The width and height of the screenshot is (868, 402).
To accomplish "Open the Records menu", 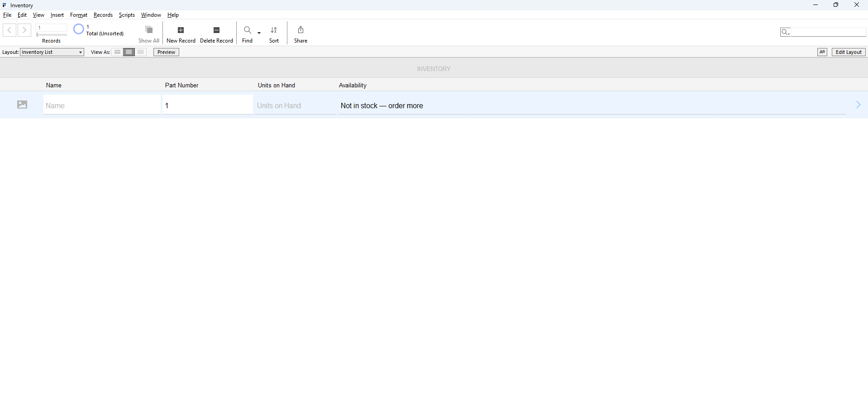I will (103, 15).
